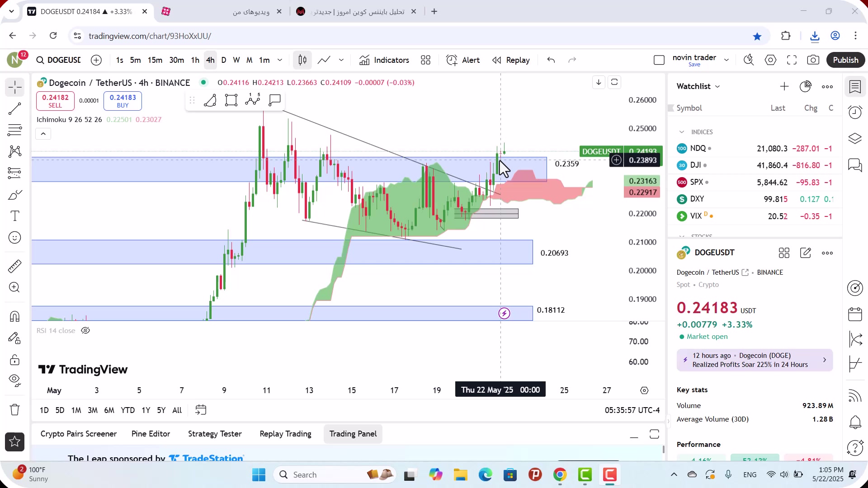Add a symbol to compare with plus icon
The image size is (868, 488).
pos(96,60)
